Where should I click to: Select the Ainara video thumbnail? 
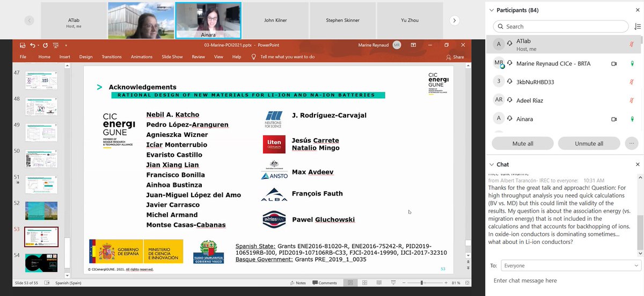(208, 20)
